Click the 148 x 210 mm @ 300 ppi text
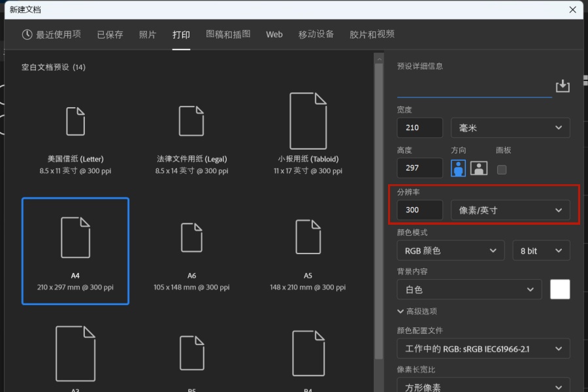 point(308,287)
